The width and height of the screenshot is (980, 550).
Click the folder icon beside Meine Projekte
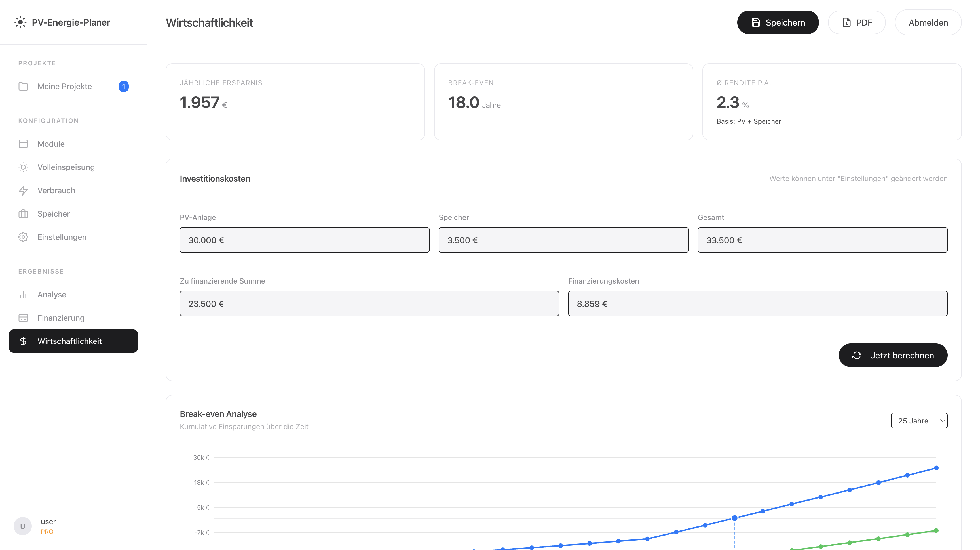[x=23, y=86]
